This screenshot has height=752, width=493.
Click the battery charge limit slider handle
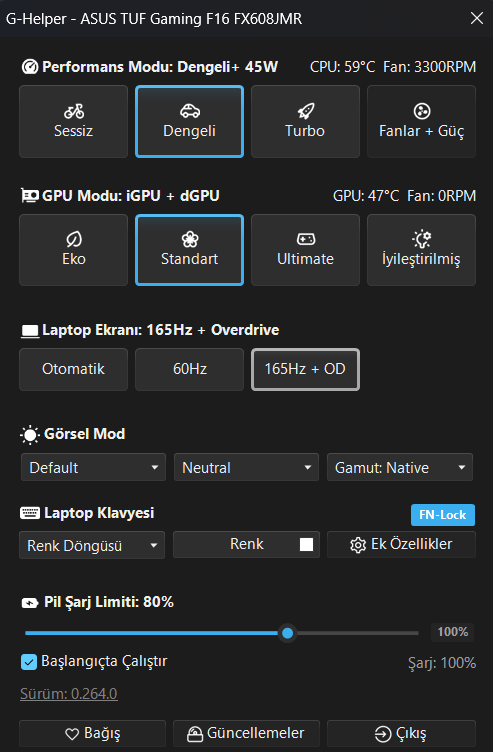tap(287, 633)
